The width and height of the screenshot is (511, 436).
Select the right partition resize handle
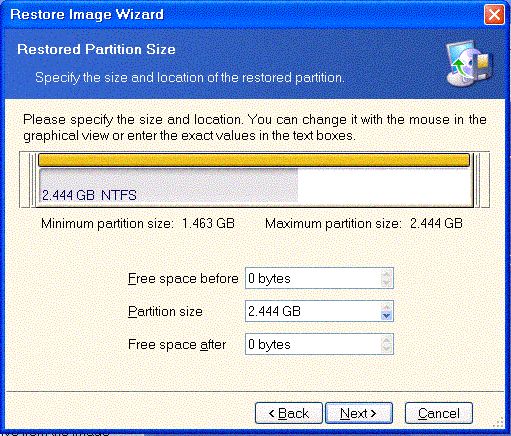coord(477,180)
